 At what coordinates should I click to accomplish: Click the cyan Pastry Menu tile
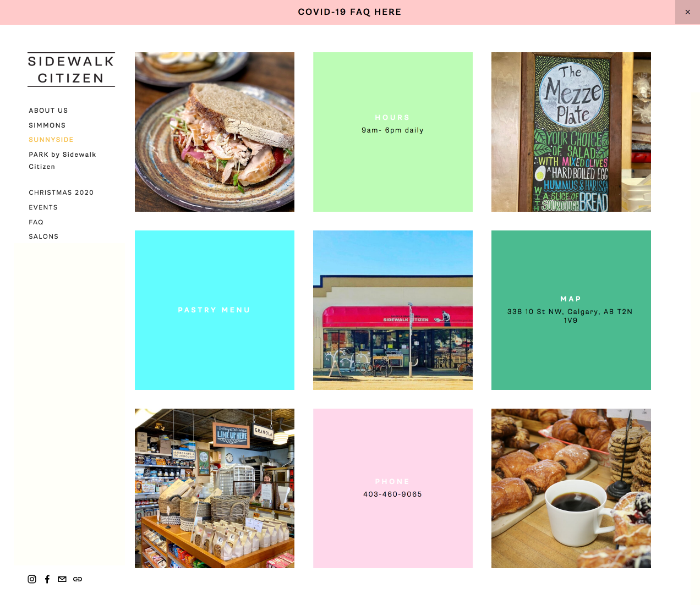pos(215,310)
